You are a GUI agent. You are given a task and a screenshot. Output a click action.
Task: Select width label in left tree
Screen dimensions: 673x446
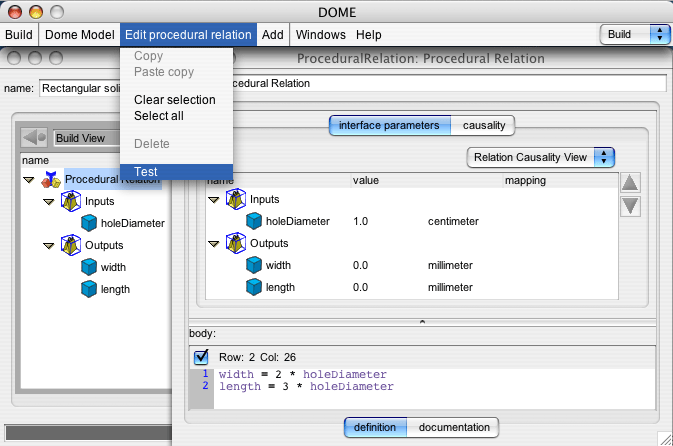point(113,267)
